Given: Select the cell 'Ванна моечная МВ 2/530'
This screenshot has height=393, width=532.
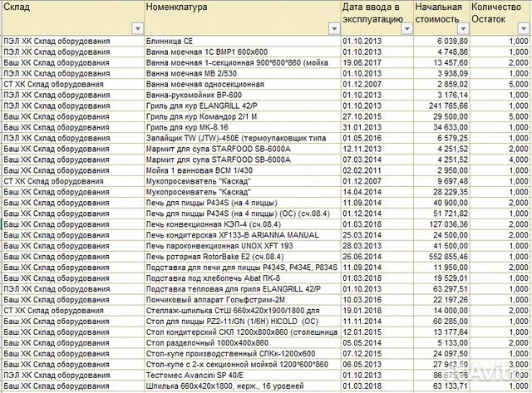Looking at the screenshot, I should (243, 74).
